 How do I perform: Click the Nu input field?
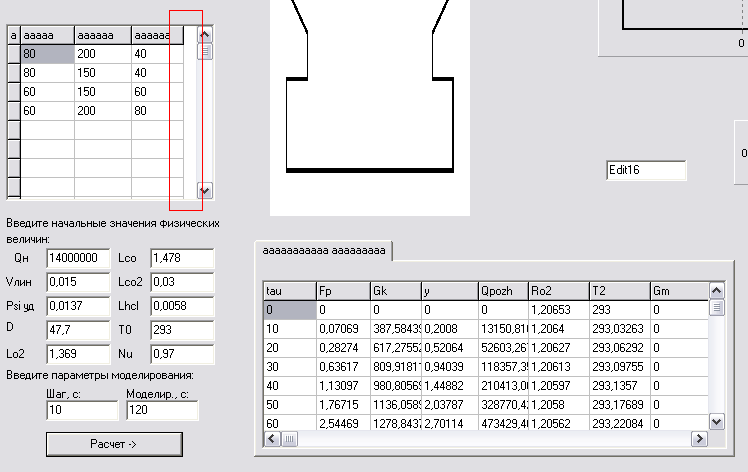click(x=182, y=354)
